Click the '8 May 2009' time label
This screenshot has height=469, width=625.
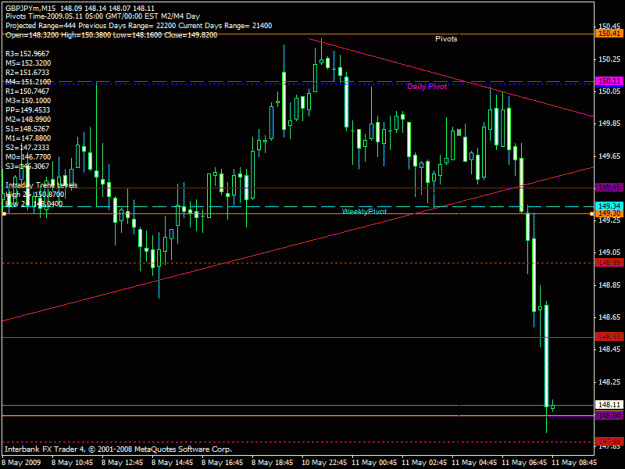point(21,462)
